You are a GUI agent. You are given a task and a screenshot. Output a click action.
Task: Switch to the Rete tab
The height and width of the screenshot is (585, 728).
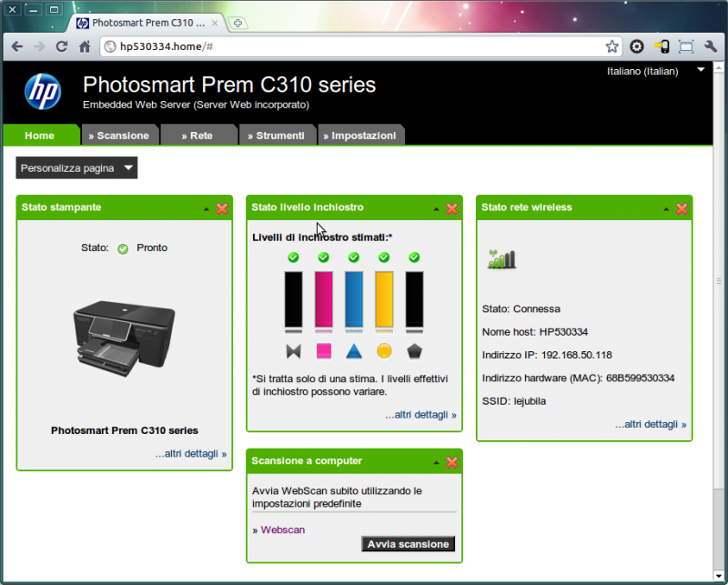pos(198,136)
